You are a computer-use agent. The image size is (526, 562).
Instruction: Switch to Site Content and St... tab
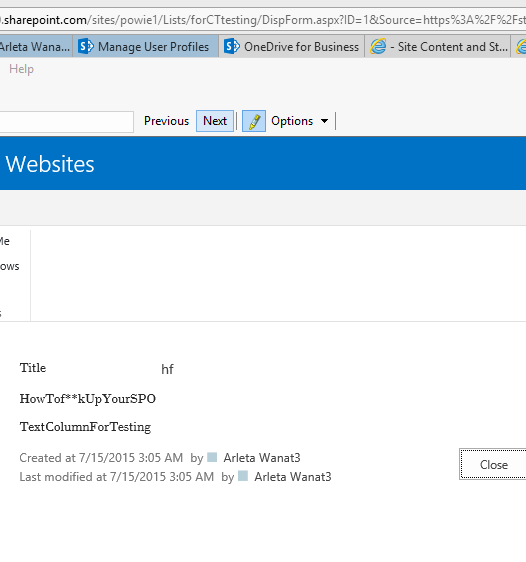coord(438,47)
